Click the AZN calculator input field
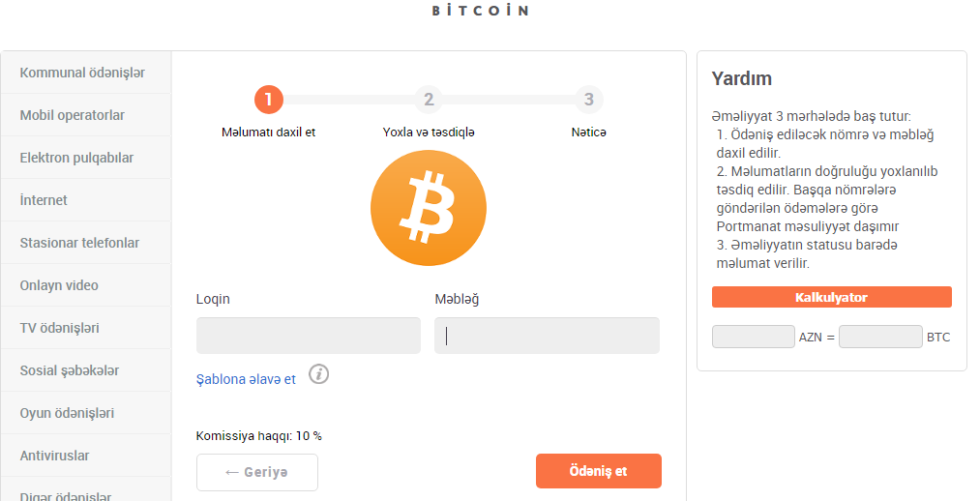Image resolution: width=980 pixels, height=501 pixels. click(x=753, y=337)
